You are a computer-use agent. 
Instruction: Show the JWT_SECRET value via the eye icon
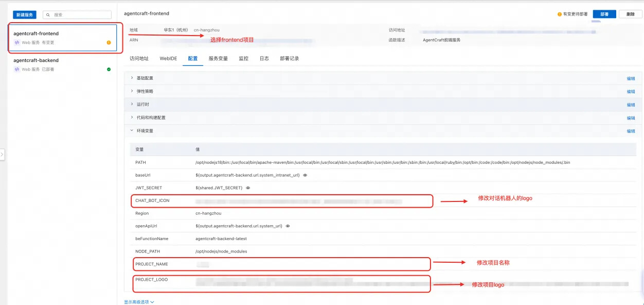pyautogui.click(x=248, y=188)
